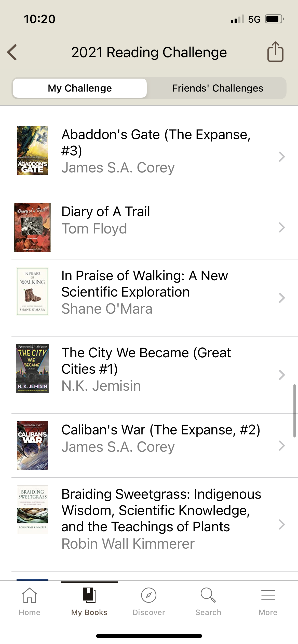Expand Diary of A Trail chevron
Image resolution: width=298 pixels, height=644 pixels.
tap(281, 227)
